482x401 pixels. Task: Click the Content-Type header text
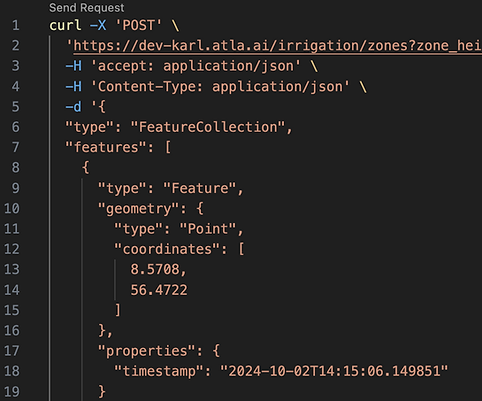220,87
